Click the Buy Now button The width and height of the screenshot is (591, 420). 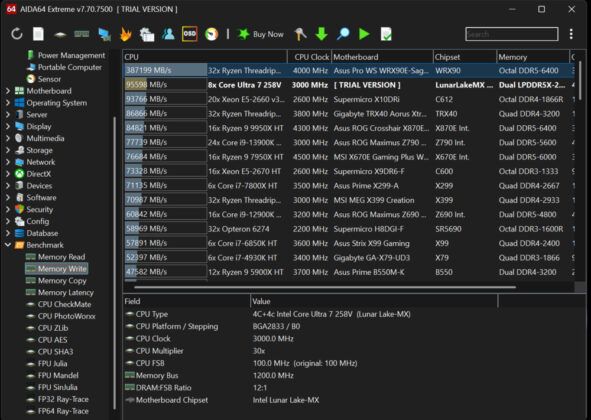(x=261, y=34)
